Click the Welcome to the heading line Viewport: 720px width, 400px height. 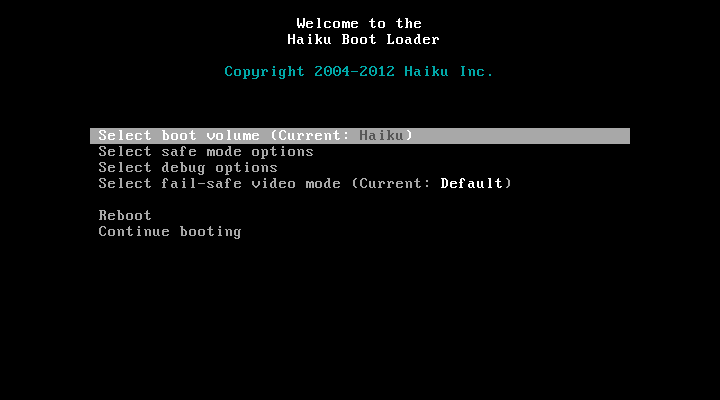[359, 23]
